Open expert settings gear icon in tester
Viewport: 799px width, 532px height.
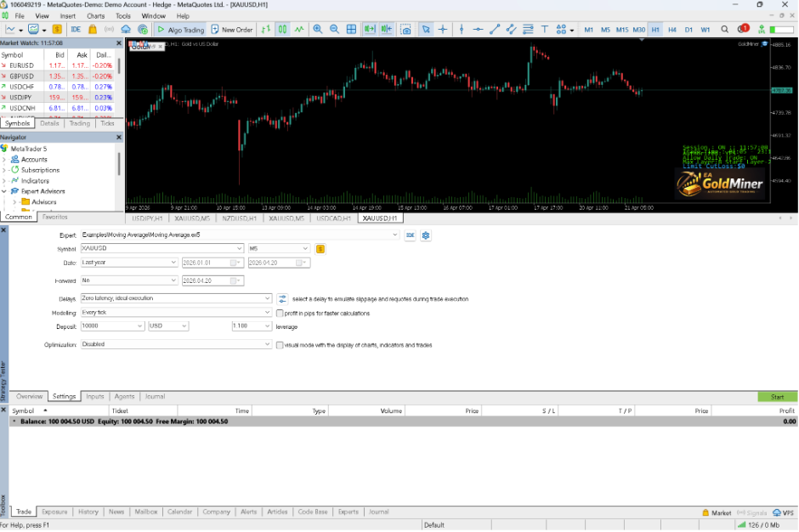click(426, 235)
